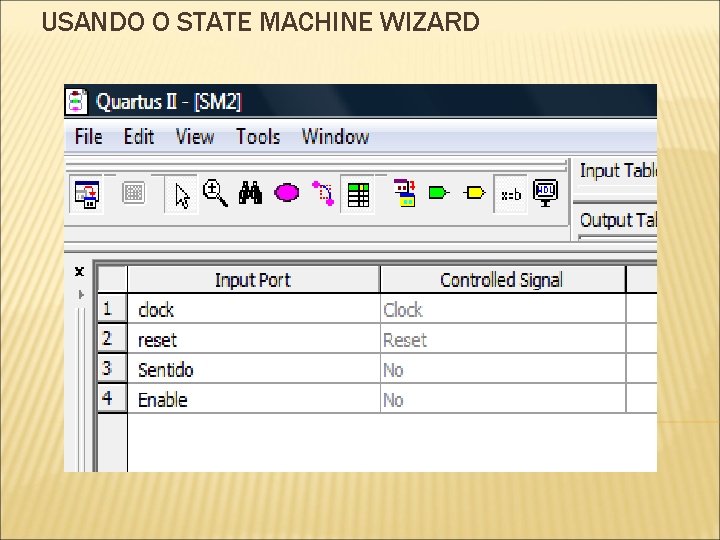Open the Tools menu
720x540 pixels.
[x=258, y=136]
